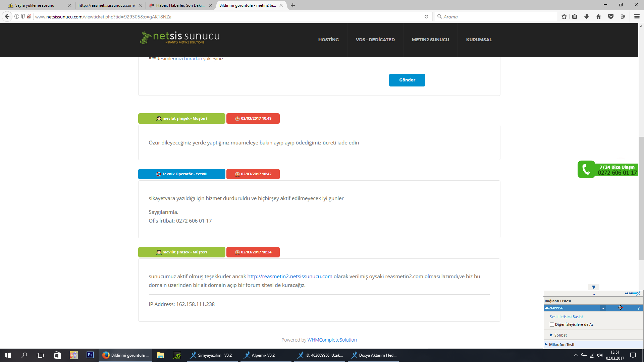Expand the Mikrofon Testi section
644x362 pixels.
(x=559, y=345)
